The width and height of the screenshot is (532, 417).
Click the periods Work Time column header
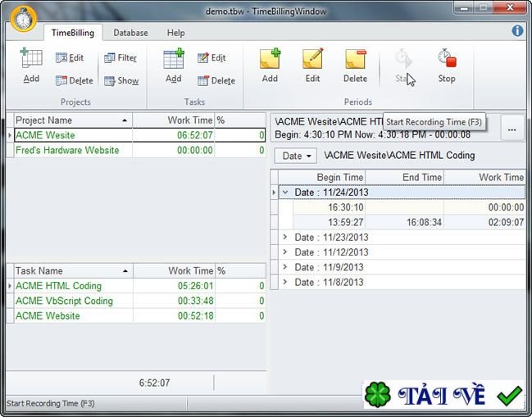[x=484, y=177]
